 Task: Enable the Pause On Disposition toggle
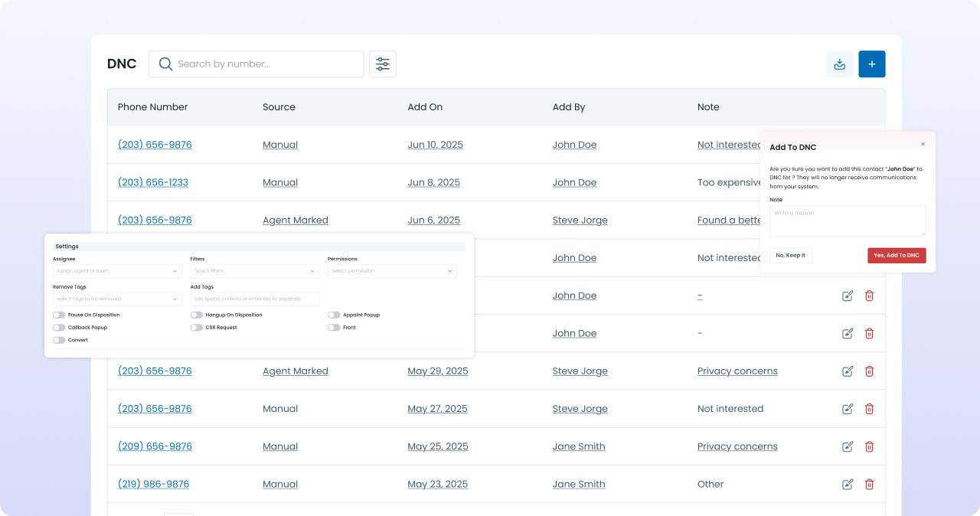pyautogui.click(x=59, y=315)
